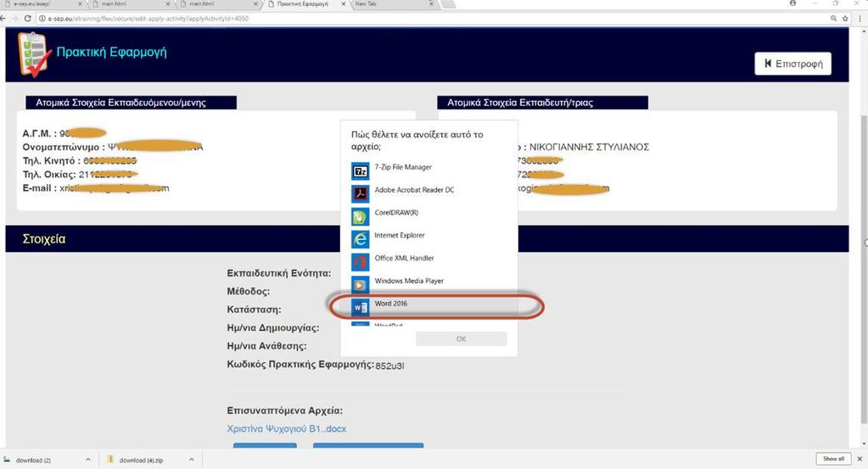Click ΝΙΚΟΓΙΑΝΝΗΣ ΣΤΥΛΙΑΝΟΣ trainer name
This screenshot has height=469, width=868.
(x=589, y=147)
